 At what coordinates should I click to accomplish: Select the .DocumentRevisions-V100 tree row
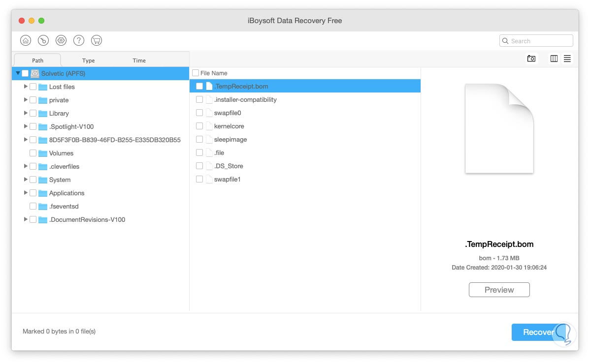point(100,220)
